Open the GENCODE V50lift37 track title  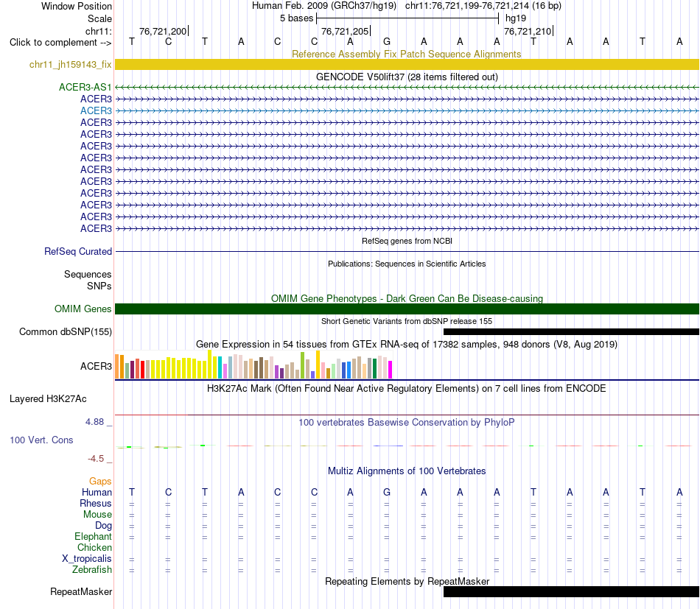(x=407, y=77)
